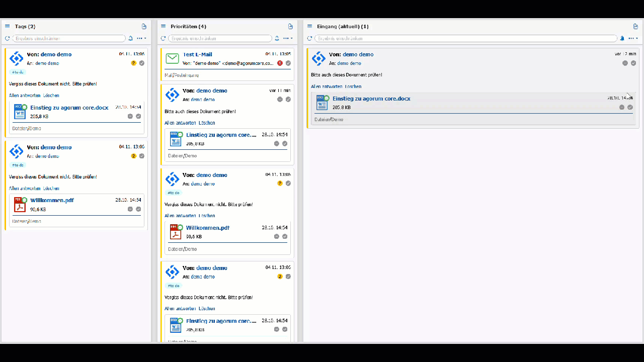The width and height of the screenshot is (644, 362).
Task: Click the yellow priority 2 badge on the first Tags message
Action: (133, 63)
